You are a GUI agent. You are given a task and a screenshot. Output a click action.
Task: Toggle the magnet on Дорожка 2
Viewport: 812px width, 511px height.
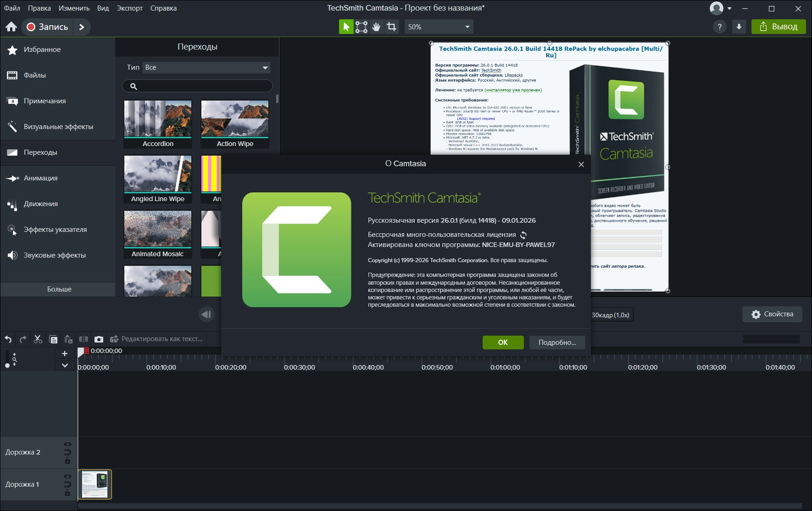pyautogui.click(x=68, y=453)
